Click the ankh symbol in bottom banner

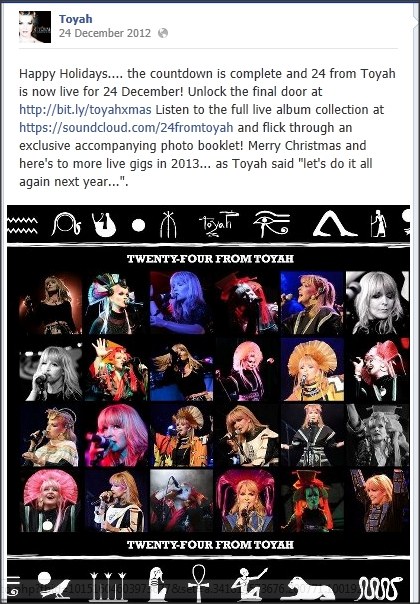pos(198,582)
